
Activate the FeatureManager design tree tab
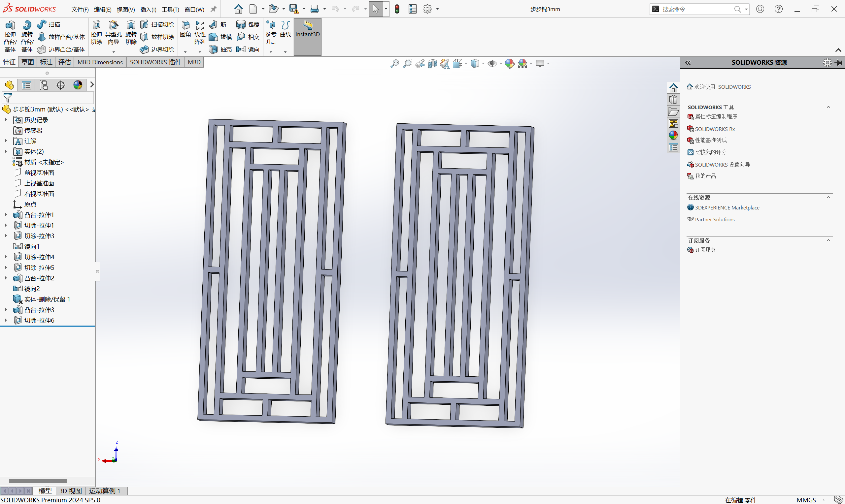click(x=9, y=85)
